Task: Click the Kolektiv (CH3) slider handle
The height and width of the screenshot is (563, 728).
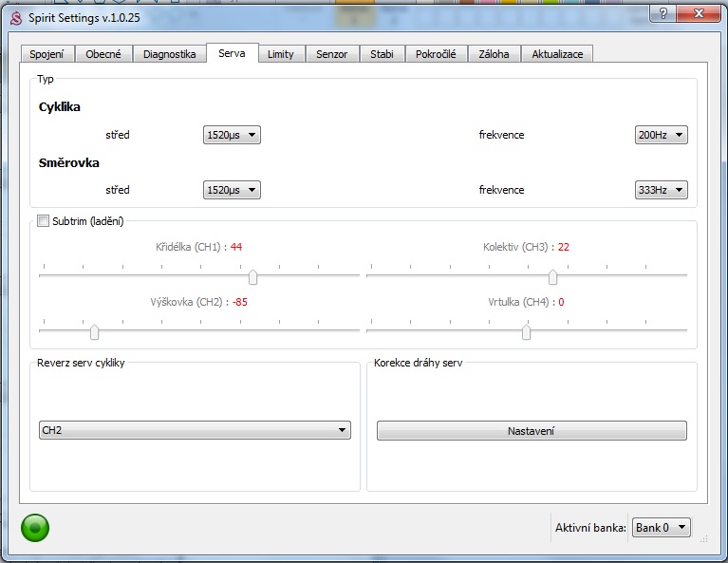Action: 552,276
